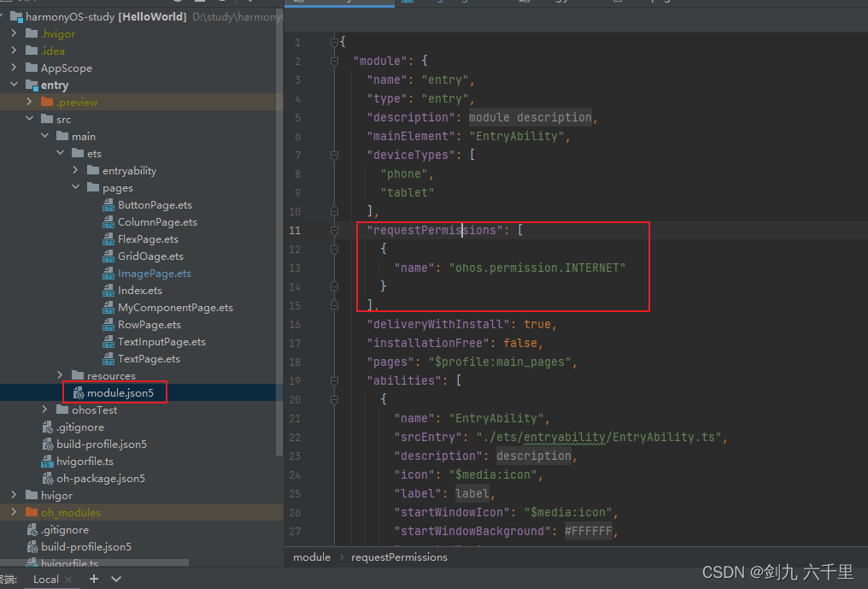868x589 pixels.
Task: Click the RowPage.ets file icon
Action: (108, 325)
